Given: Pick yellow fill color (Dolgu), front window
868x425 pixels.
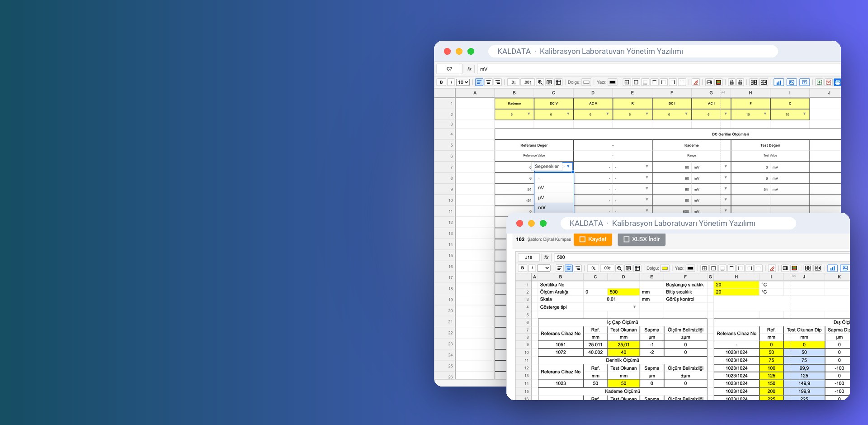Looking at the screenshot, I should click(665, 268).
